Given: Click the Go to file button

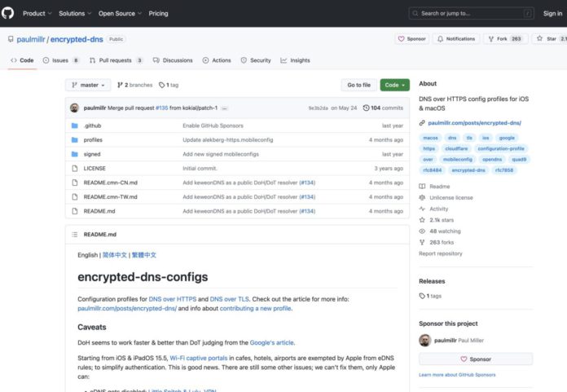Looking at the screenshot, I should tap(358, 85).
